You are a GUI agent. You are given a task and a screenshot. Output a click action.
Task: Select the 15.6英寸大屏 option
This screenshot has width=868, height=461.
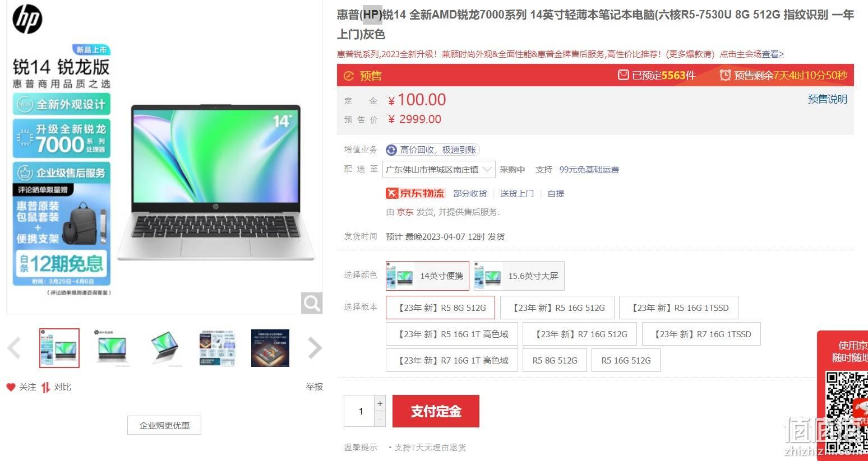519,276
